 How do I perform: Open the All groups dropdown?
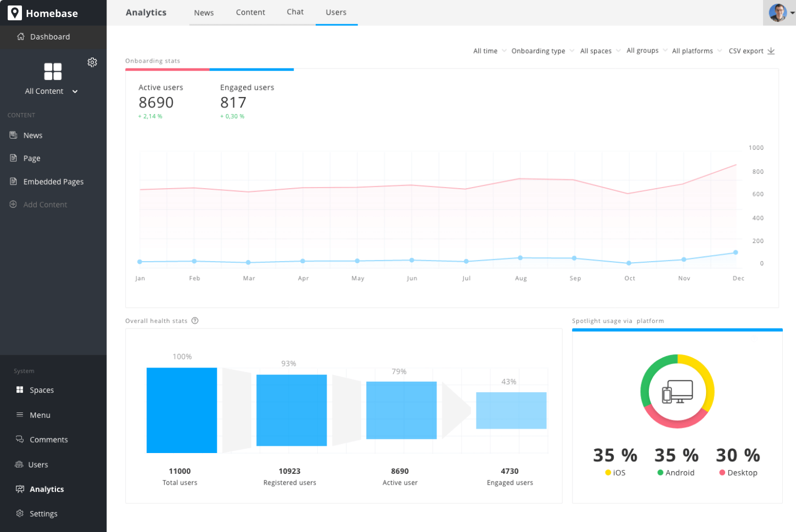[647, 50]
